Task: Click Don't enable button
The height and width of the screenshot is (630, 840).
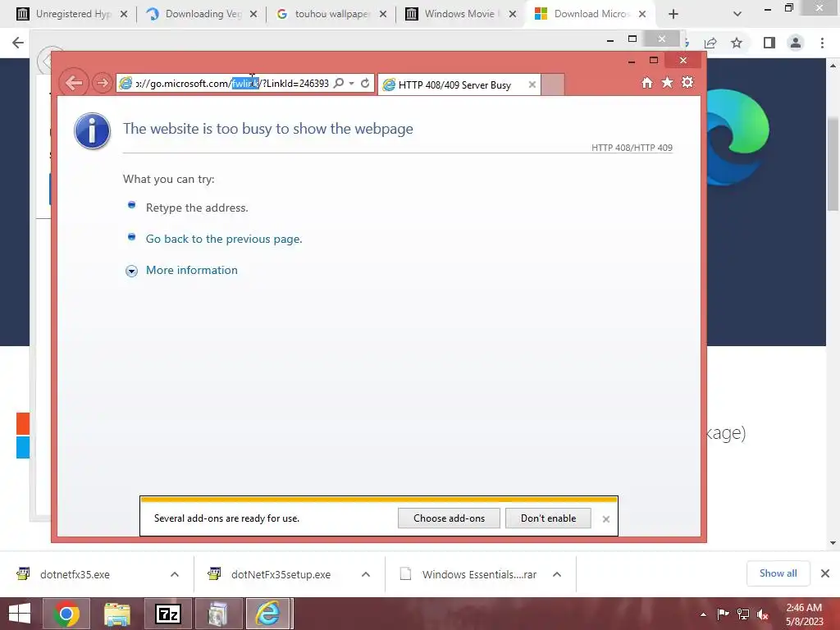Action: pyautogui.click(x=548, y=518)
